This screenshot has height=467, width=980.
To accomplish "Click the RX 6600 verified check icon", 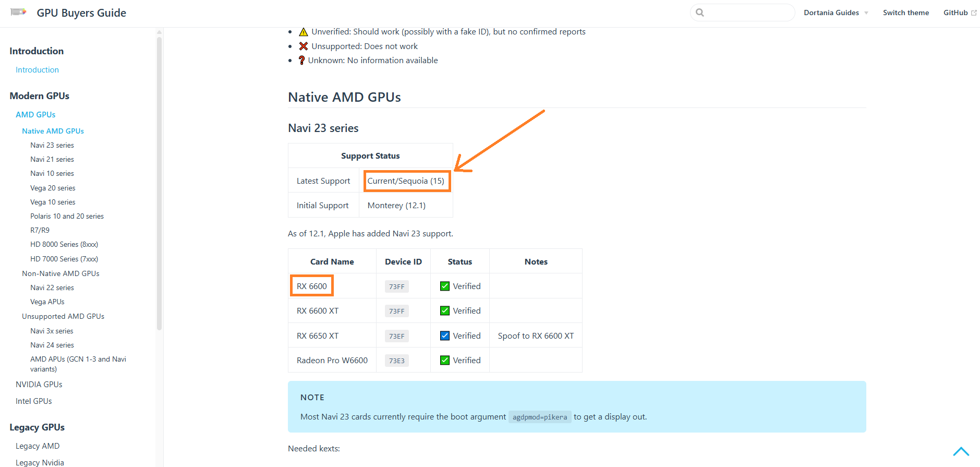I will click(445, 286).
